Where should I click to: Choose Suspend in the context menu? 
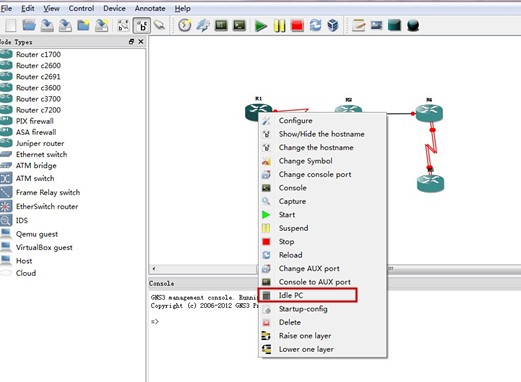322,228
